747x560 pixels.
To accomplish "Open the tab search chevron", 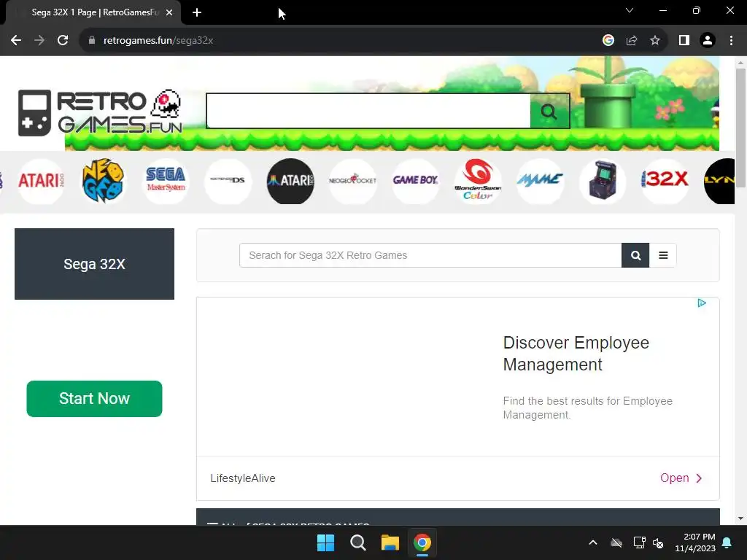I will [x=630, y=10].
